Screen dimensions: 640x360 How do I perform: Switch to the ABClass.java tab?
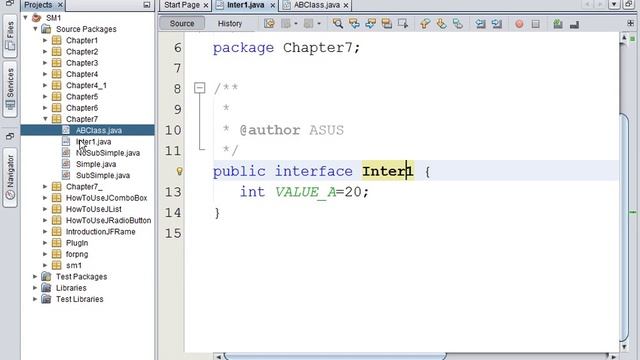316,5
